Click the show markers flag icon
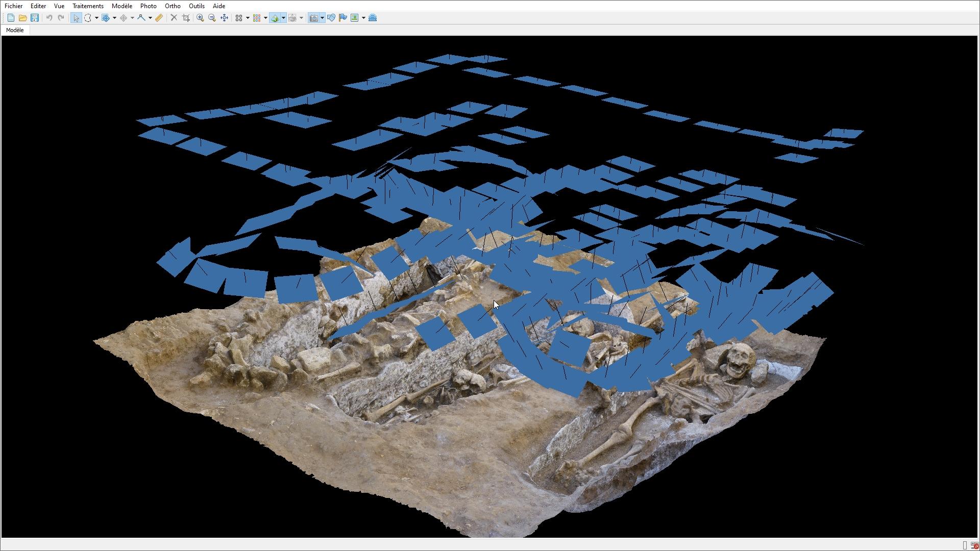Screen dimensions: 980x551 pos(343,18)
